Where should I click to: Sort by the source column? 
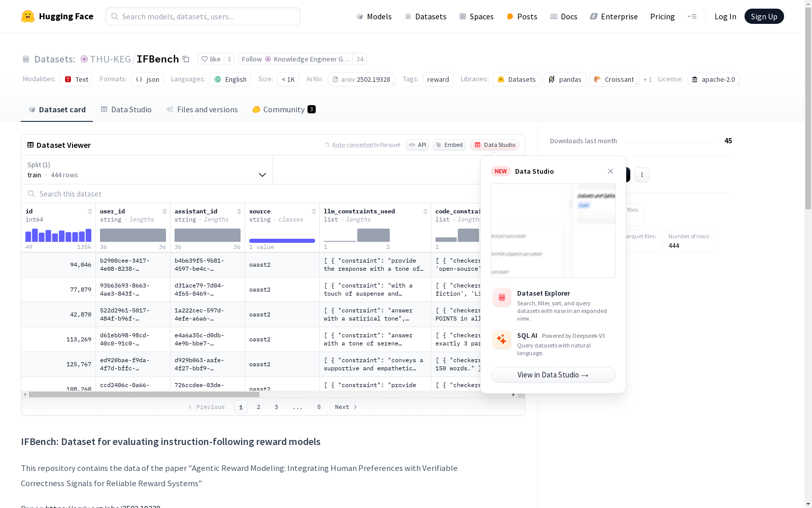point(314,211)
